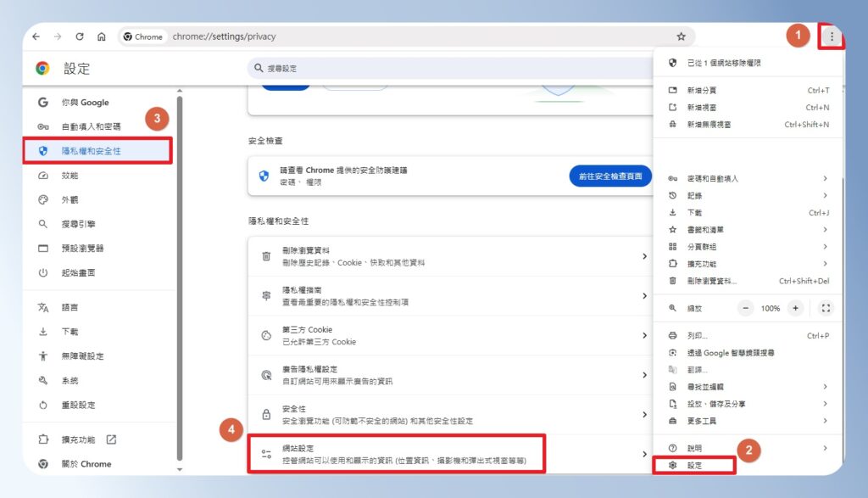The width and height of the screenshot is (868, 498).
Task: Open 你與 Google in the sidebar
Action: pyautogui.click(x=100, y=103)
